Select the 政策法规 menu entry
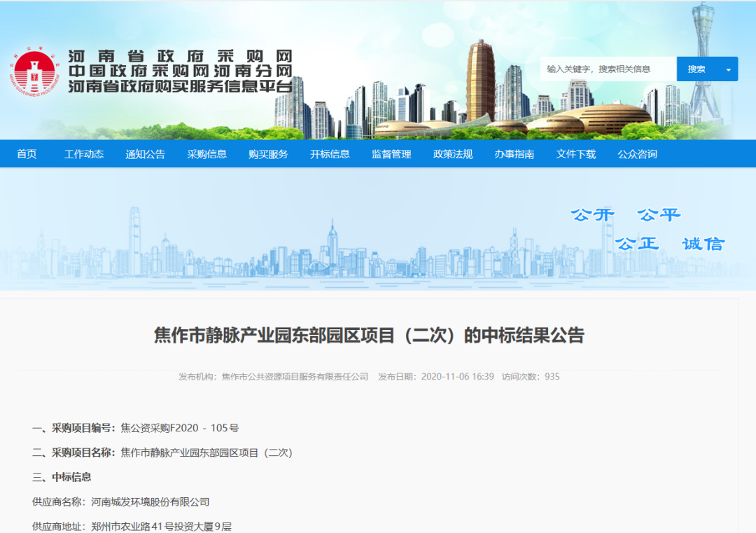This screenshot has width=756, height=533. pos(453,154)
